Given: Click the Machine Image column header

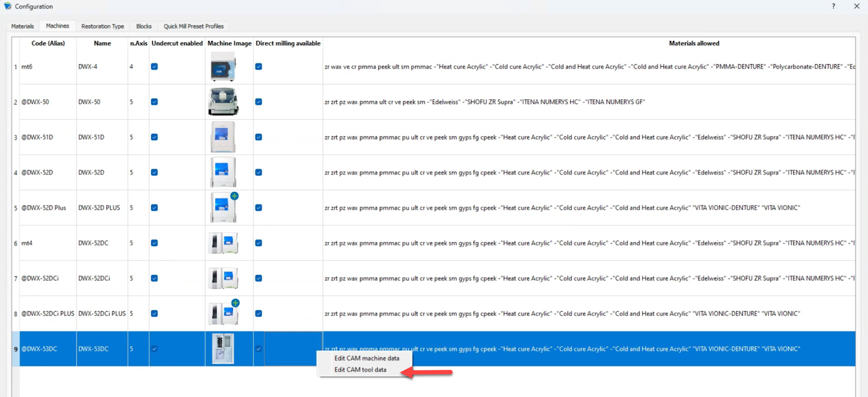Looking at the screenshot, I should pyautogui.click(x=229, y=43).
